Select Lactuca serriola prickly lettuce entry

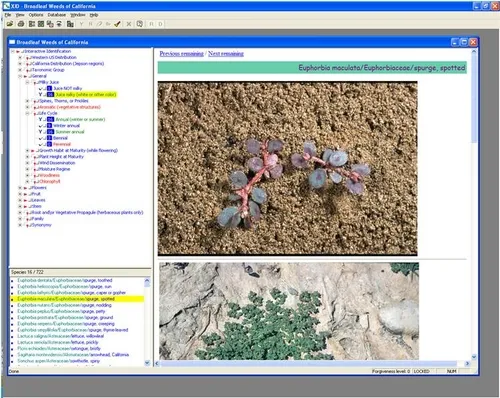(58, 342)
